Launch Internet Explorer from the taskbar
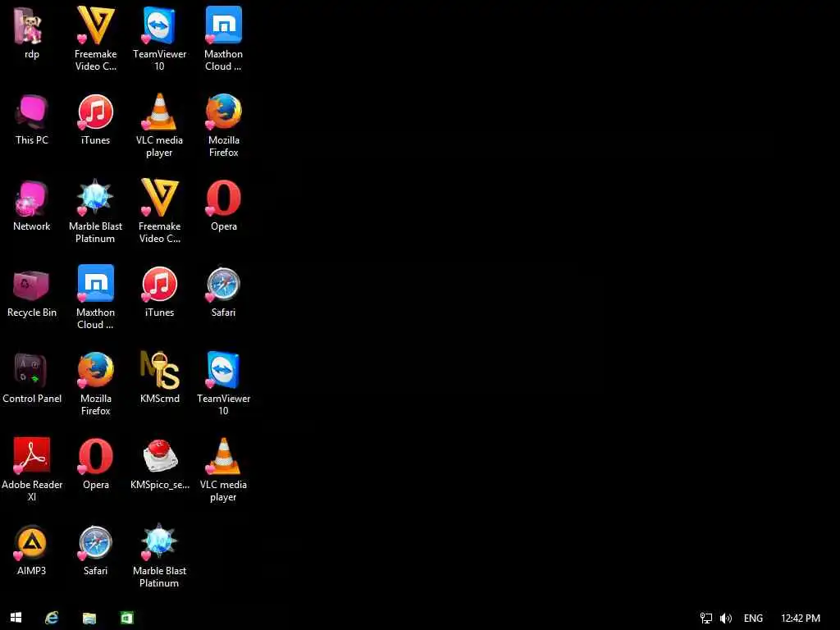840x630 pixels. 52,618
